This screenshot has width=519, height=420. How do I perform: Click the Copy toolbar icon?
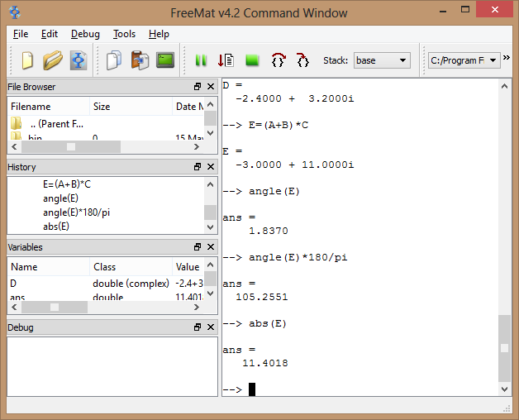pyautogui.click(x=114, y=60)
